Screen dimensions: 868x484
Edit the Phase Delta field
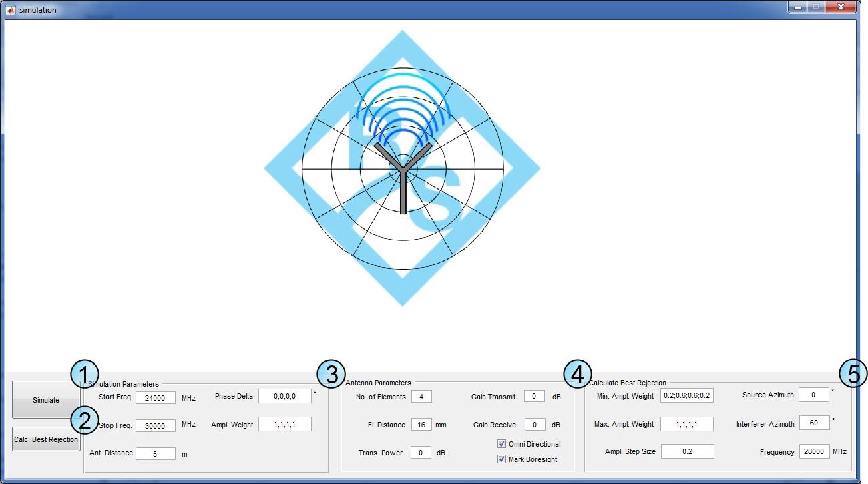284,396
